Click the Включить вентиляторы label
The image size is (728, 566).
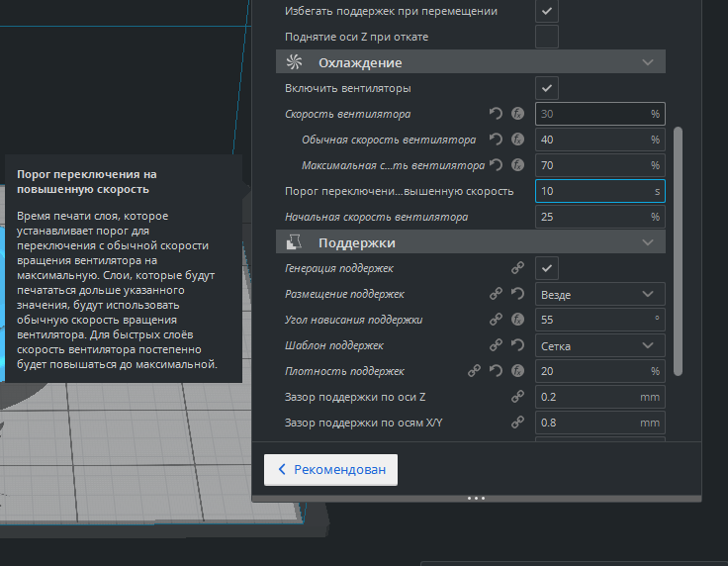(348, 88)
